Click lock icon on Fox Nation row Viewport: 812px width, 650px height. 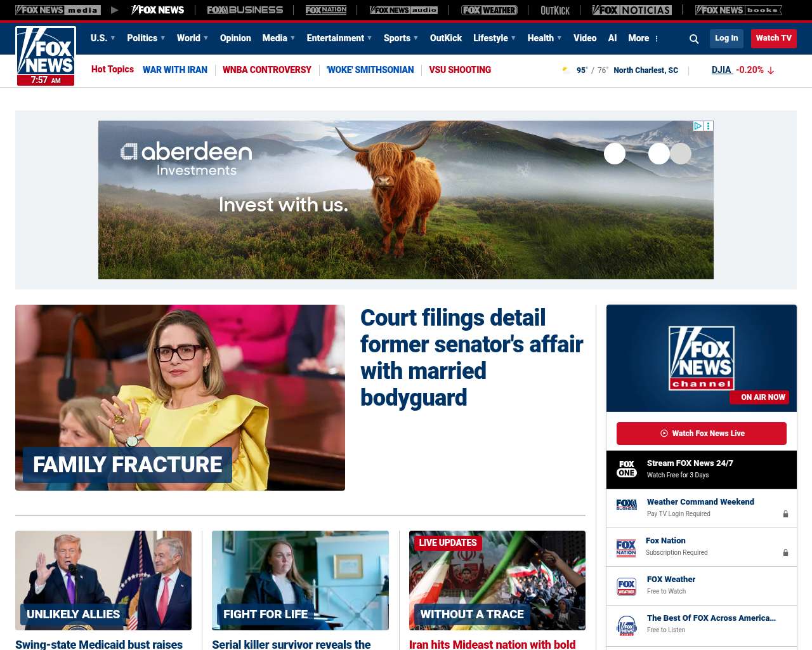point(785,553)
